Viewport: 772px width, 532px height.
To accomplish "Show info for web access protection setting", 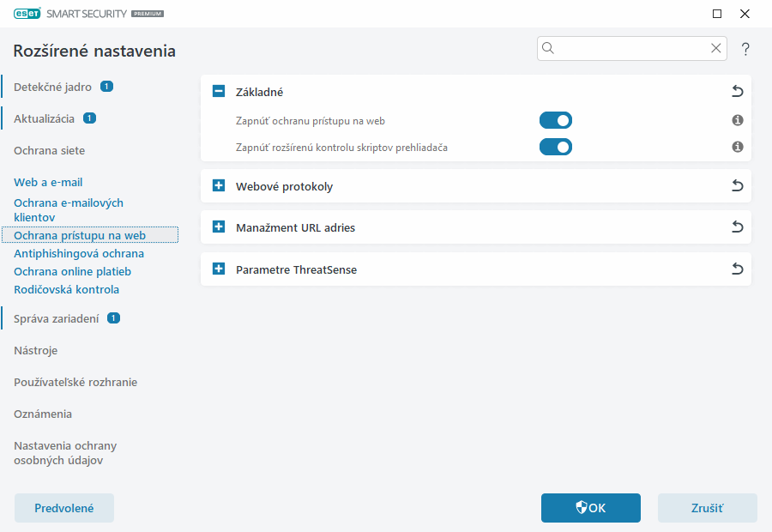I will point(737,120).
